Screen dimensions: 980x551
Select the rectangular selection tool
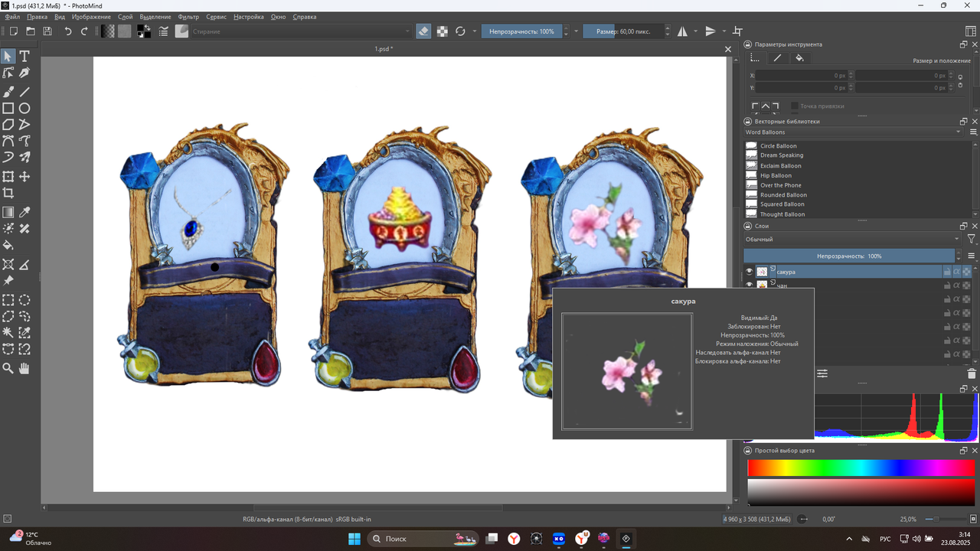pyautogui.click(x=8, y=299)
